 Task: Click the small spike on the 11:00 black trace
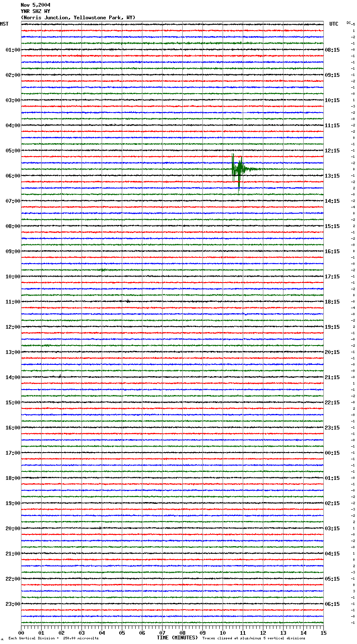point(128,301)
